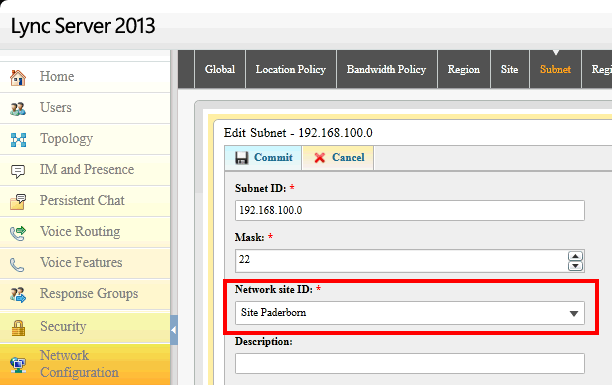Increase the Mask value with up arrow
612x385 pixels.
point(575,256)
